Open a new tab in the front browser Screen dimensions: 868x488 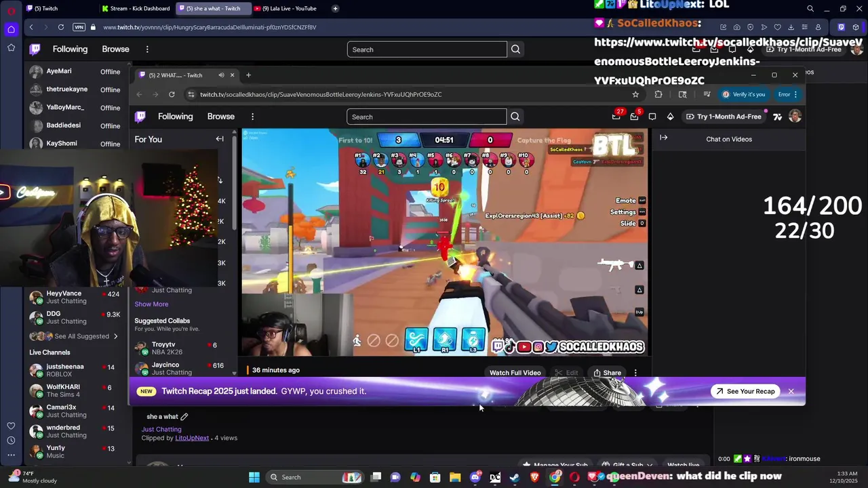[x=248, y=75]
